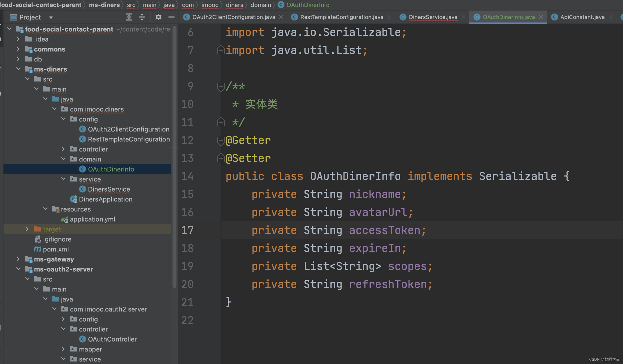Fold the Javadoc comment at line 9
The image size is (623, 364).
(220, 86)
